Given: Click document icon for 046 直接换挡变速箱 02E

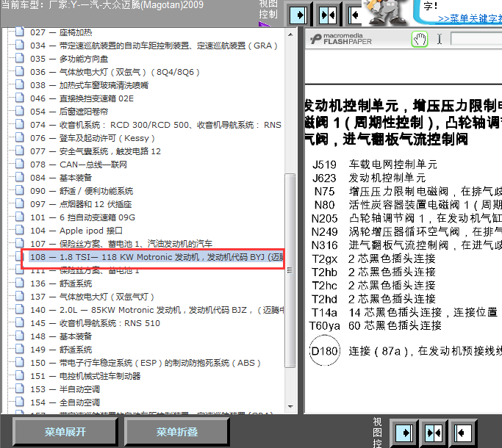Looking at the screenshot, I should (x=20, y=98).
